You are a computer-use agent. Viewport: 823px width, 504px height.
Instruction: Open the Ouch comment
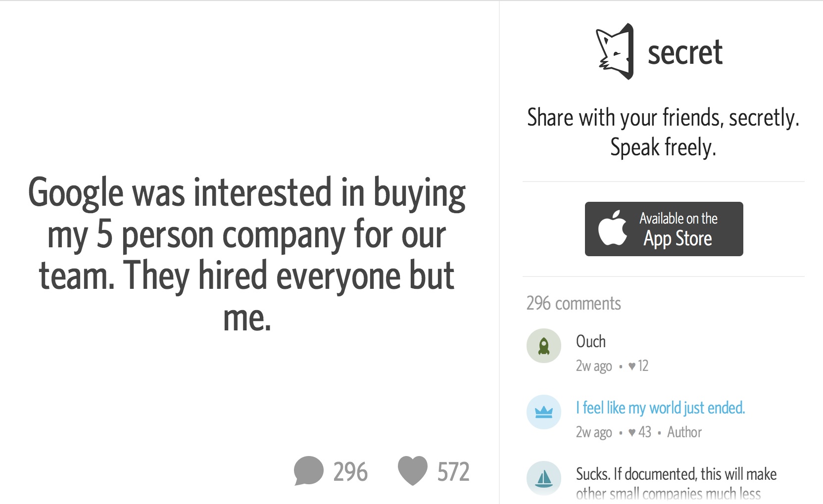click(x=591, y=341)
